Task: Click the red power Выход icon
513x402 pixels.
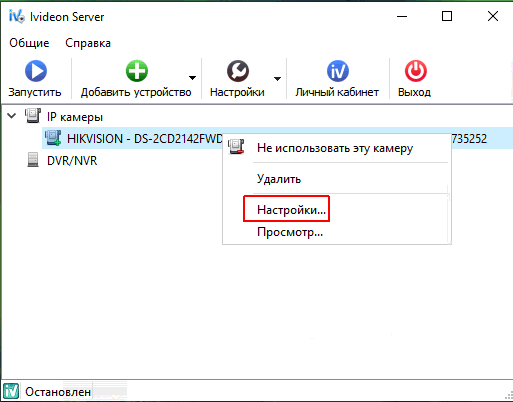Action: pos(416,71)
